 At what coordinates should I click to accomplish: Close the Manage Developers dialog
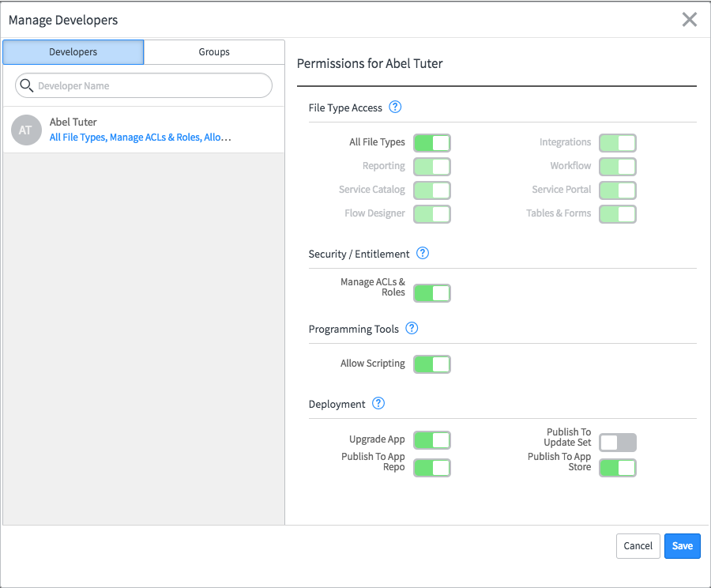[690, 20]
